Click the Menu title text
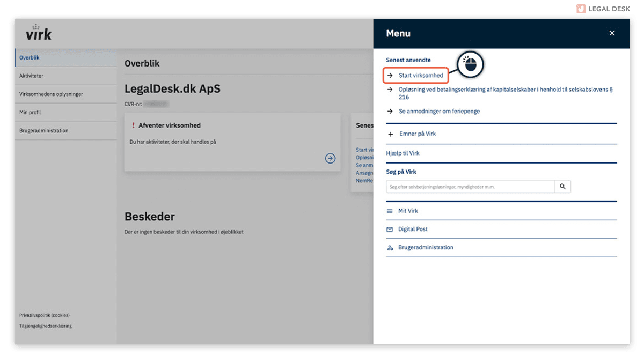This screenshot has width=644, height=362. tap(398, 33)
